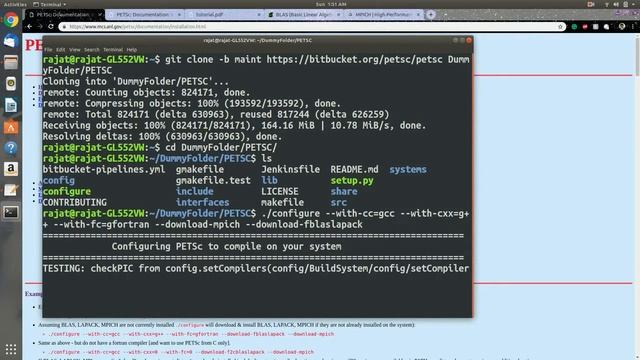Click 'Configuring PETSc to compile on your system'

227,247
